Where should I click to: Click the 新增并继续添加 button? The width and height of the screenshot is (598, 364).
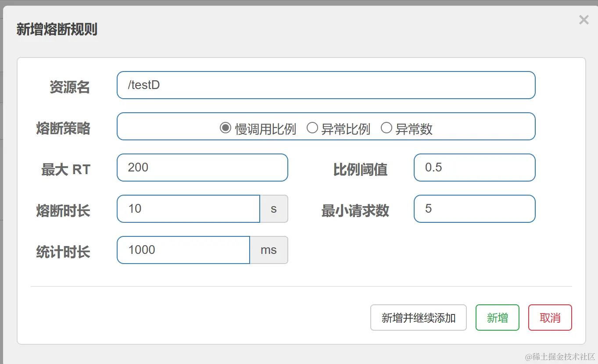[x=419, y=318]
